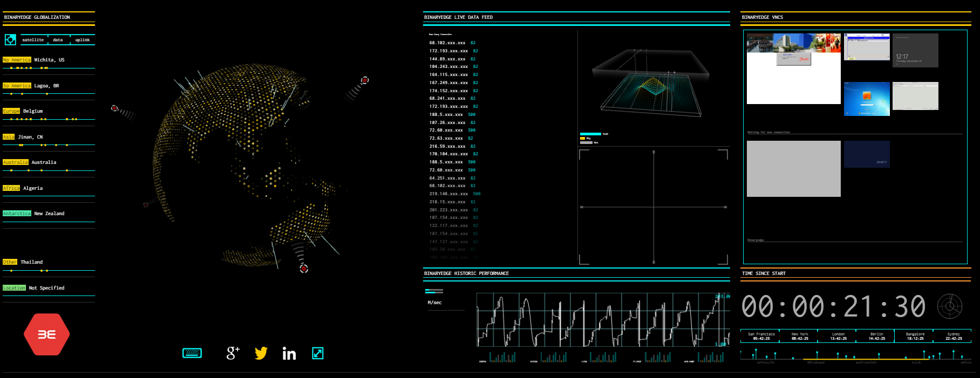This screenshot has width=980, height=378.
Task: Click the crosshair targeting panel
Action: pos(654,207)
